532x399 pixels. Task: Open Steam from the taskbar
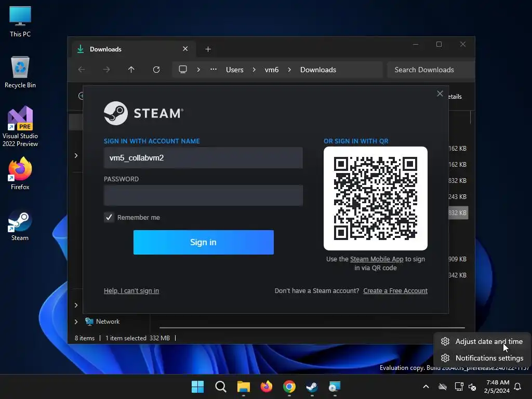(x=312, y=387)
